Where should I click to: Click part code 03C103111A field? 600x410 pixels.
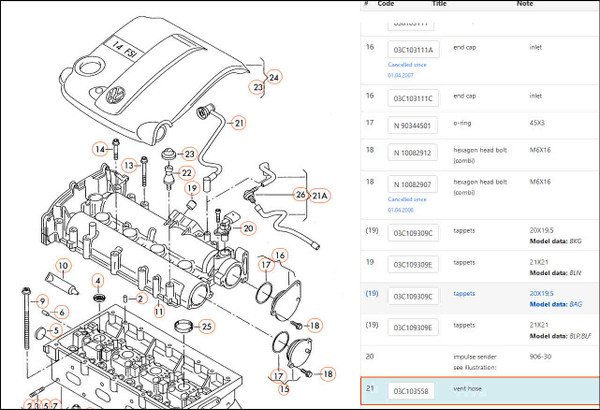(x=413, y=52)
